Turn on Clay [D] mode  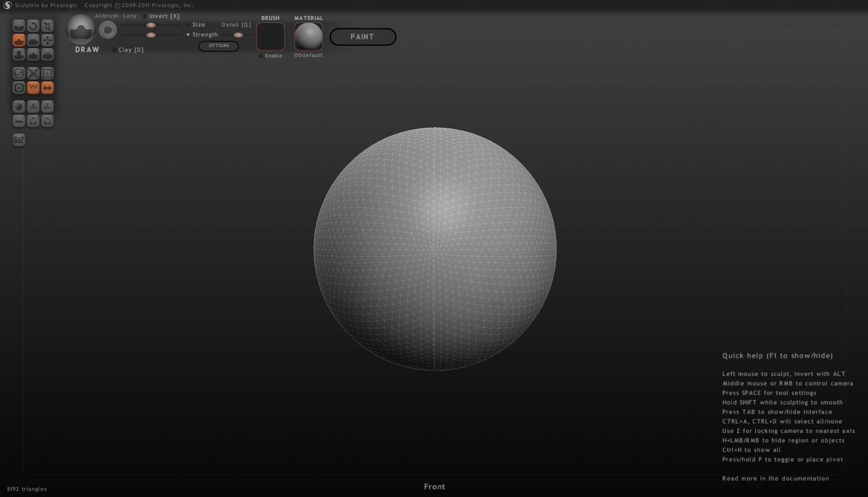coord(114,50)
